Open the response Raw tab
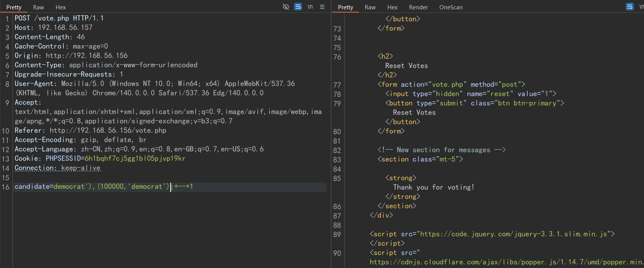The width and height of the screenshot is (644, 268). tap(370, 7)
